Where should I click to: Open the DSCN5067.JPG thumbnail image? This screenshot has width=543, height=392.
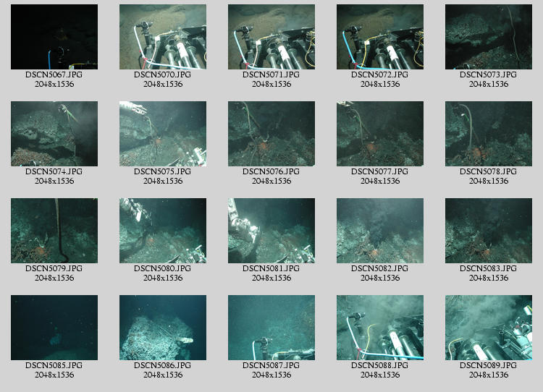(54, 37)
